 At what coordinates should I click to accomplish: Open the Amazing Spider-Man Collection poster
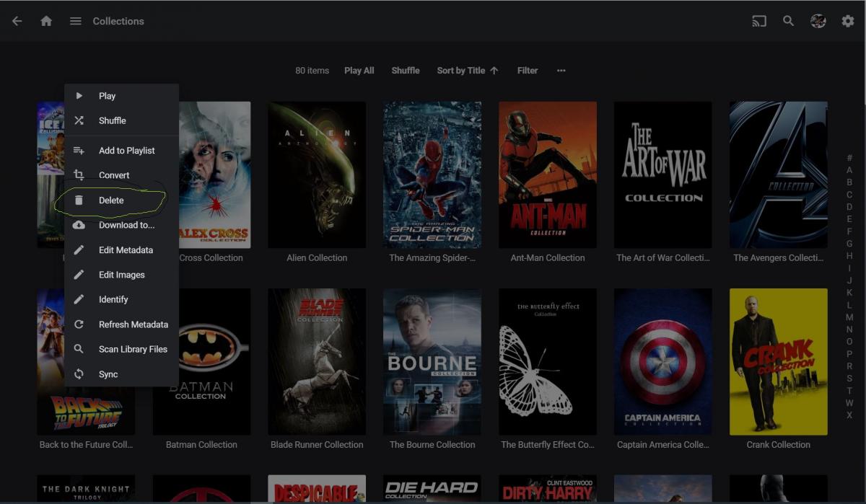[x=432, y=174]
